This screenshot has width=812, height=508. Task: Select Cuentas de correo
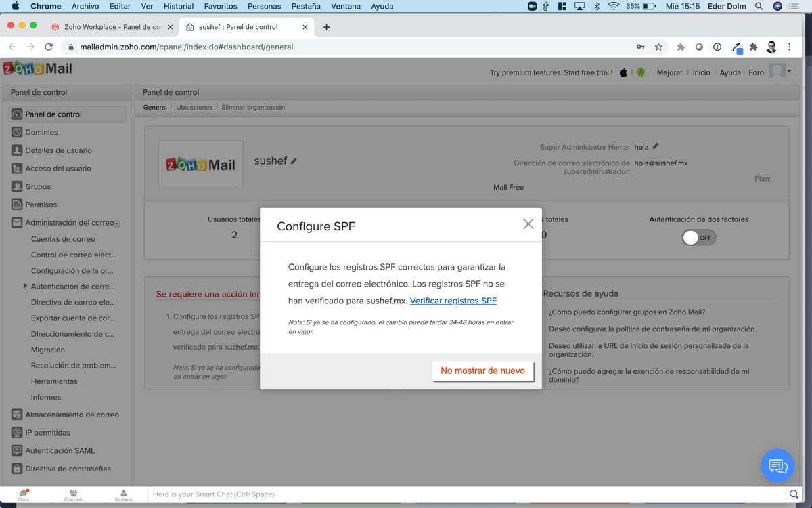pyautogui.click(x=63, y=239)
